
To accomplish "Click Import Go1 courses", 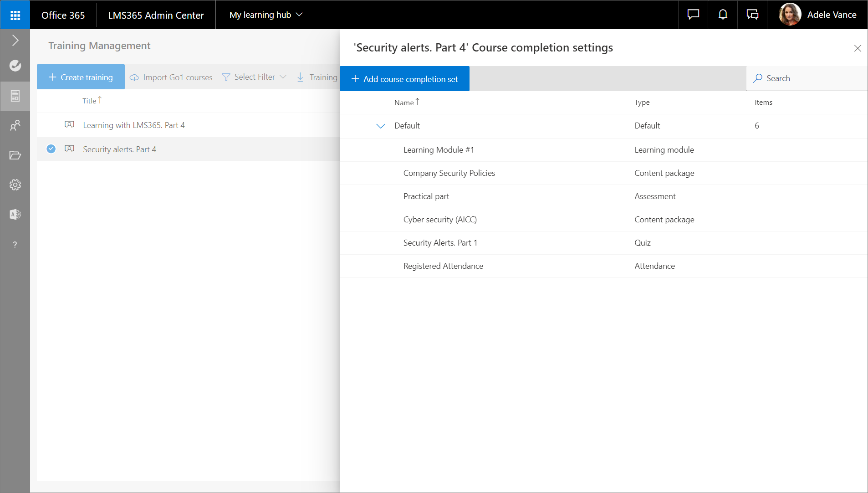I will pos(171,77).
